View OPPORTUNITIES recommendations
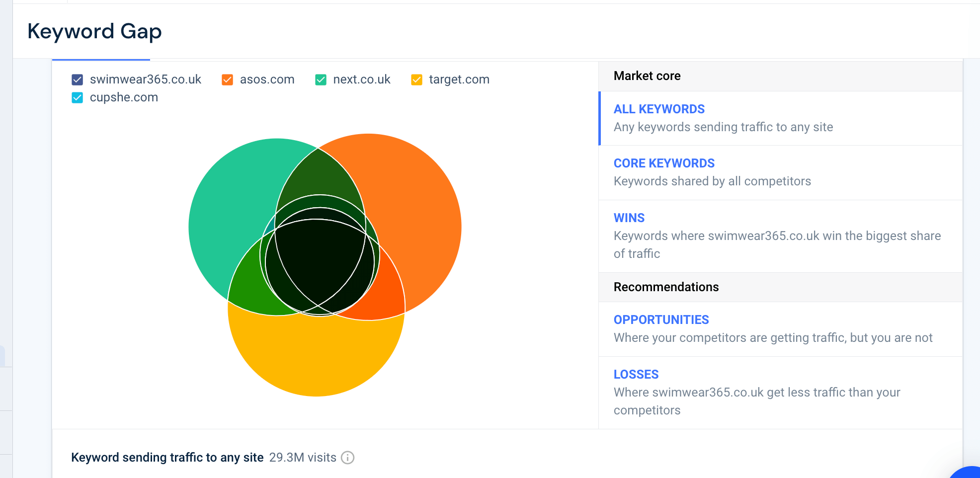Viewport: 980px width, 478px height. coord(781,329)
